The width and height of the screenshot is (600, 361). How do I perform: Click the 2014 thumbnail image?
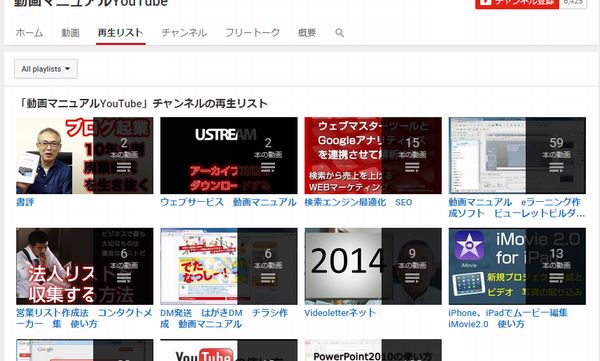click(x=373, y=266)
